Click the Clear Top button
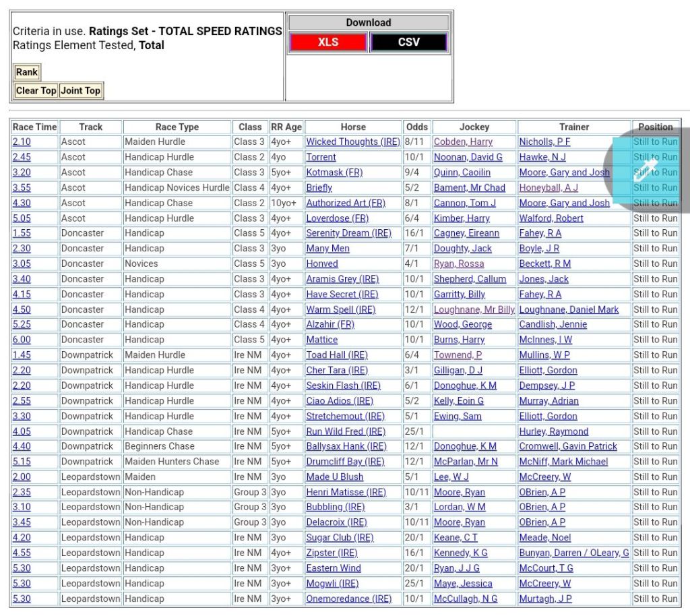 [36, 90]
